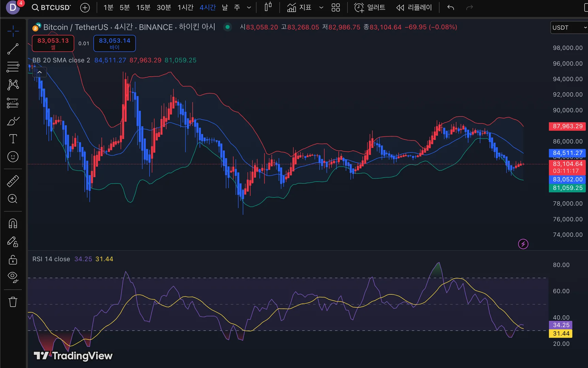Viewport: 588px width, 368px height.
Task: Switch to the 1시간 timeframe
Action: 186,7
